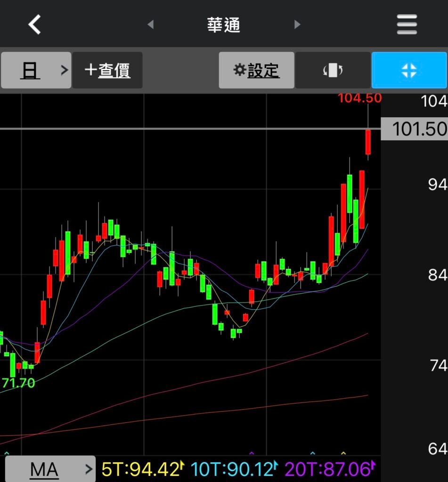
Task: Open the hamburger menu
Action: tap(407, 24)
